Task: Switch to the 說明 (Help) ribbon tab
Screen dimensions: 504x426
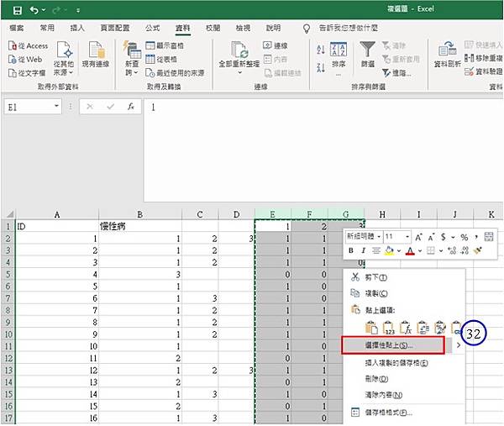Action: [x=274, y=28]
